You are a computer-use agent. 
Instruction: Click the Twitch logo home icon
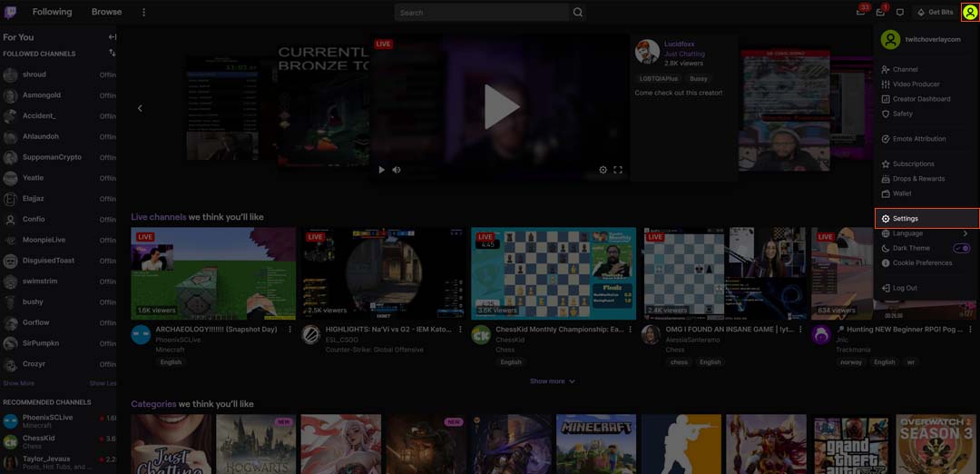click(10, 12)
